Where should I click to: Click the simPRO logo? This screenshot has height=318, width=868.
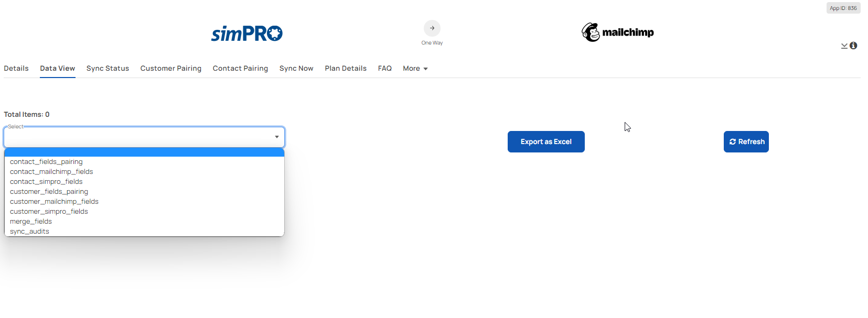(x=247, y=34)
